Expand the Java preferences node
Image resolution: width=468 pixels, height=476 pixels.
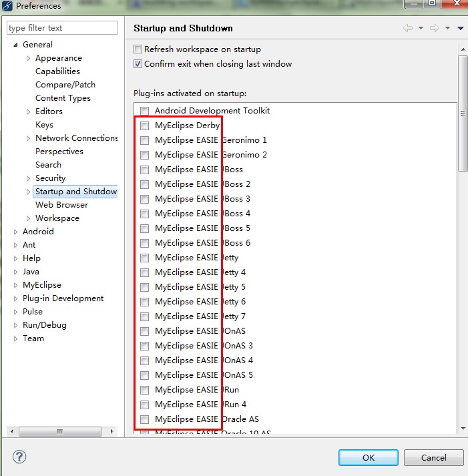click(x=15, y=272)
